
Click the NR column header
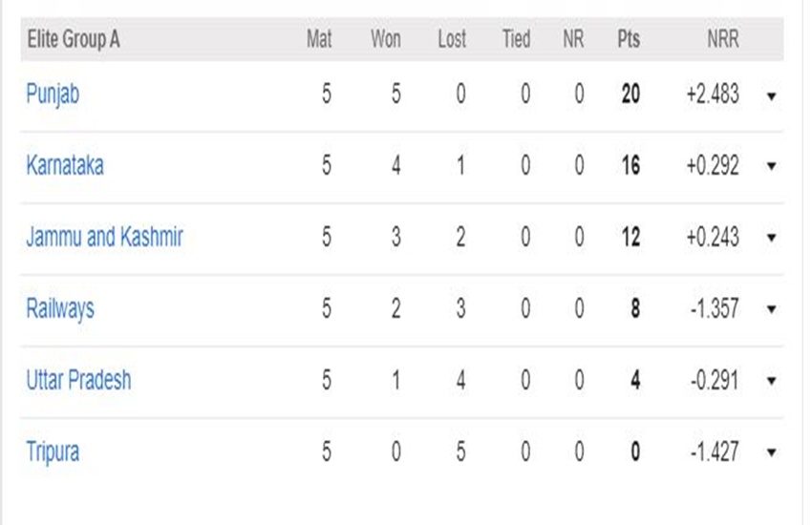[573, 39]
